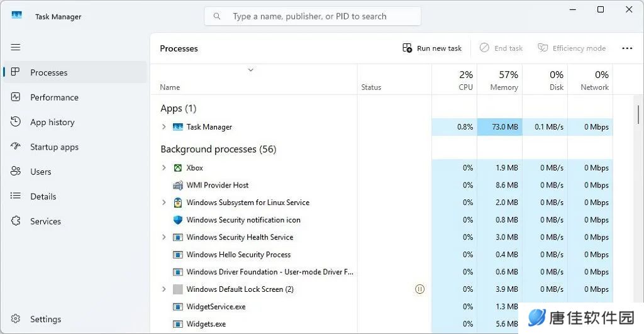Click the process list vertical scrollbar
This screenshot has height=334, width=644.
tap(638, 114)
